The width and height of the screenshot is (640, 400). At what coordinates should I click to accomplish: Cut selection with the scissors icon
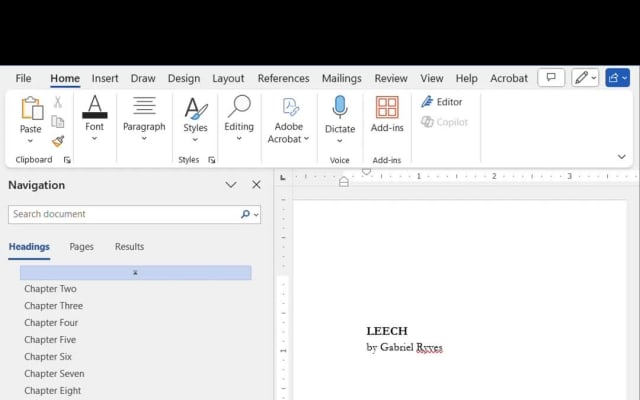(58, 102)
